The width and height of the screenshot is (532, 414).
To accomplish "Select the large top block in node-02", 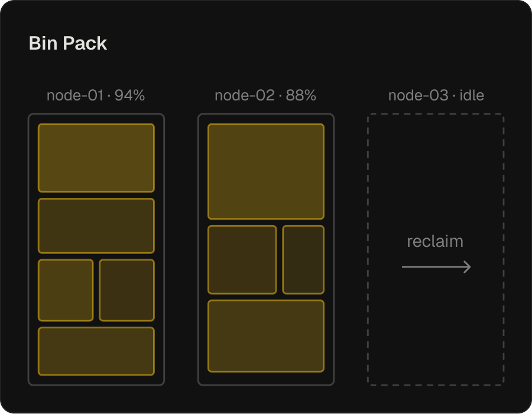I will (x=266, y=172).
